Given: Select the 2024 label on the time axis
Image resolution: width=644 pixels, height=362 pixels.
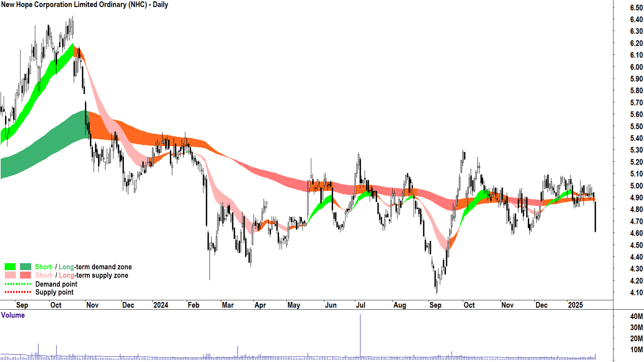Looking at the screenshot, I should [161, 305].
